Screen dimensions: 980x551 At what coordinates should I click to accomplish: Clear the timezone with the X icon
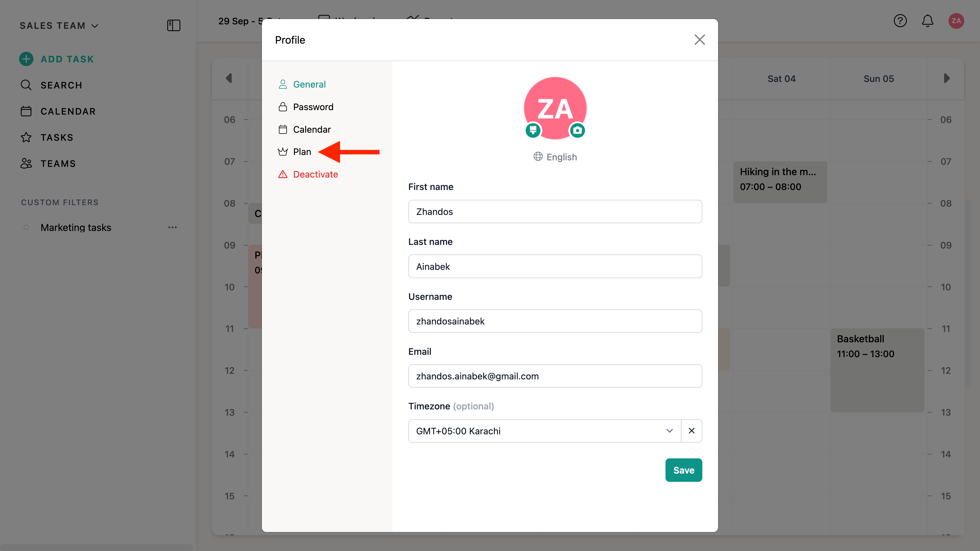(x=691, y=431)
